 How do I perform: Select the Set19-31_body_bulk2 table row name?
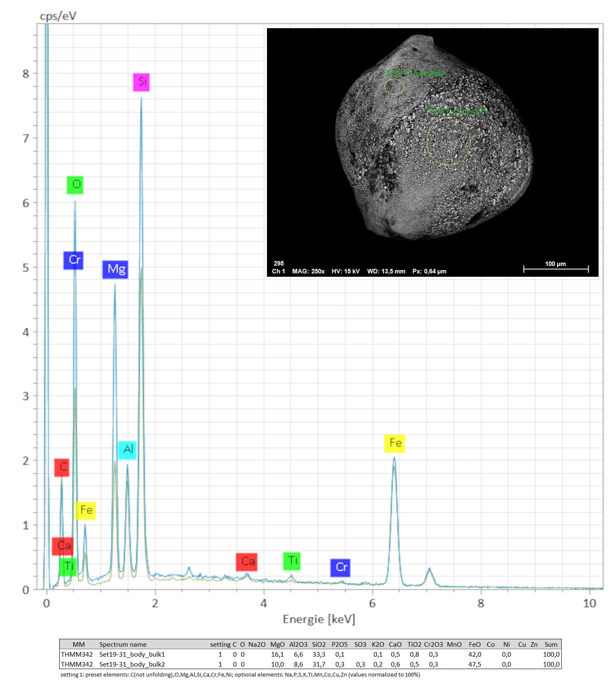pyautogui.click(x=132, y=665)
